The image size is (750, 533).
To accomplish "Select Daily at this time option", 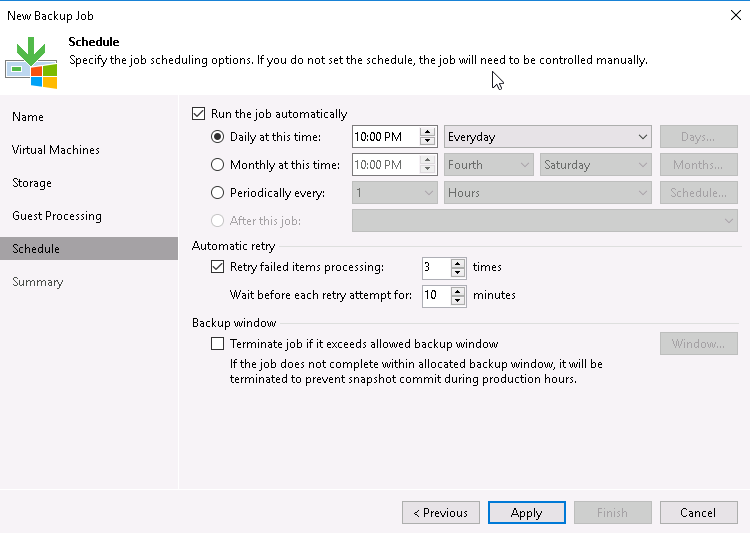I will [218, 137].
